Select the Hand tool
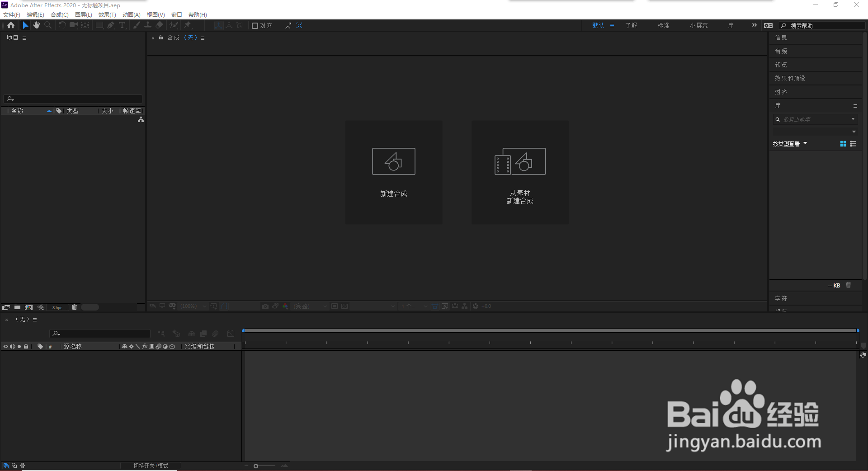868x471 pixels. 37,25
